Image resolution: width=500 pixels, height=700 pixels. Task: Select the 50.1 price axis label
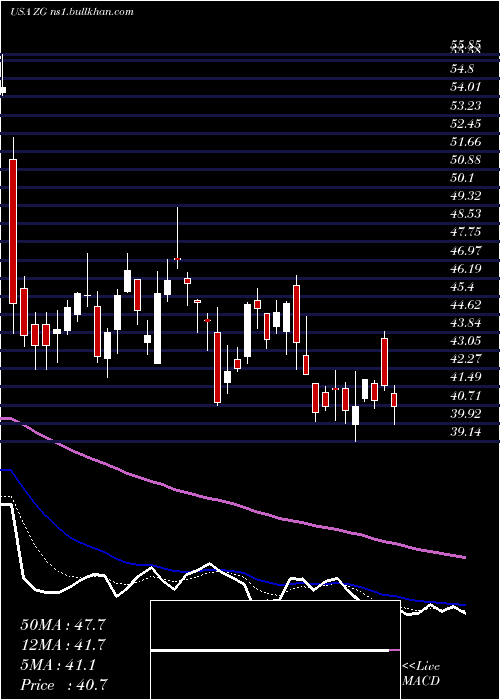tap(462, 178)
